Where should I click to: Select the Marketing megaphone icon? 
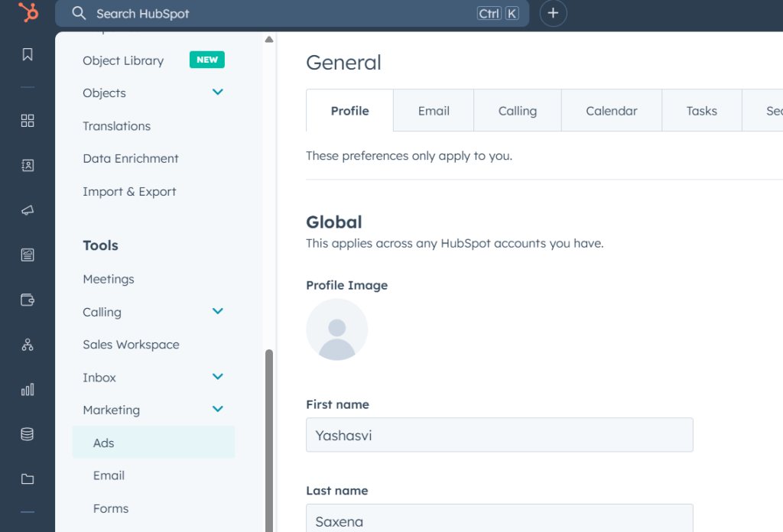pos(28,209)
